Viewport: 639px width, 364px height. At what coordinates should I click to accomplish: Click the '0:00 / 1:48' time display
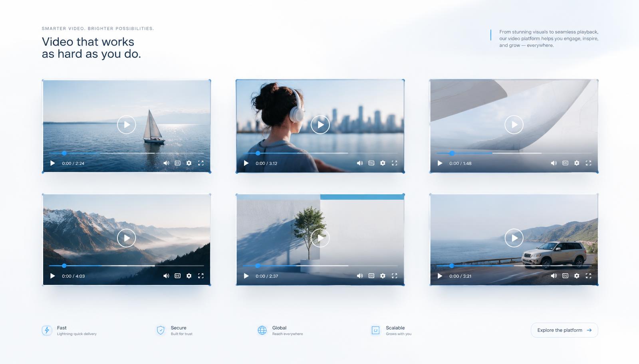[460, 163]
